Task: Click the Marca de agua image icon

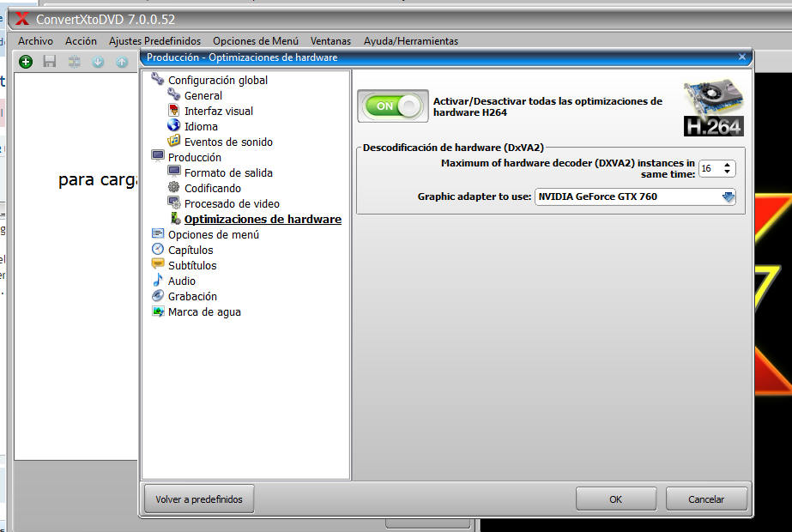Action: pyautogui.click(x=158, y=311)
